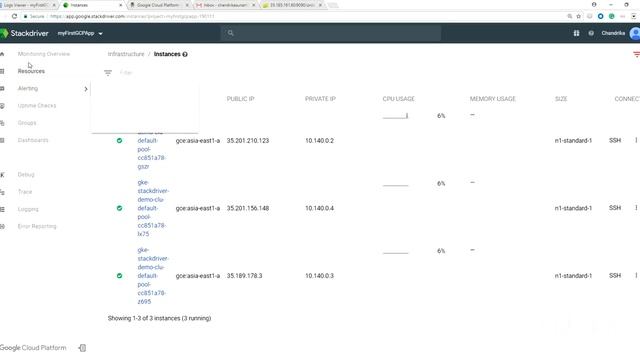Click the Logging sidebar icon
Viewport: 640px width, 360px height.
point(2,209)
